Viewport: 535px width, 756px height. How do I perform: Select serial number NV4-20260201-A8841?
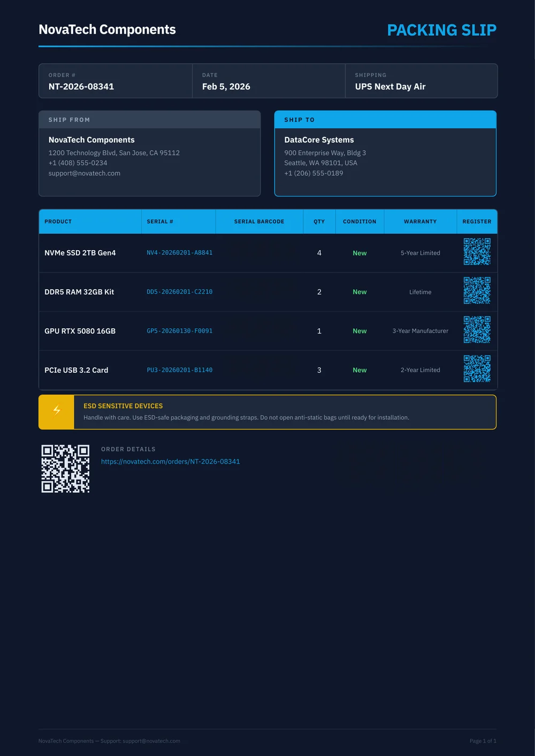coord(179,253)
